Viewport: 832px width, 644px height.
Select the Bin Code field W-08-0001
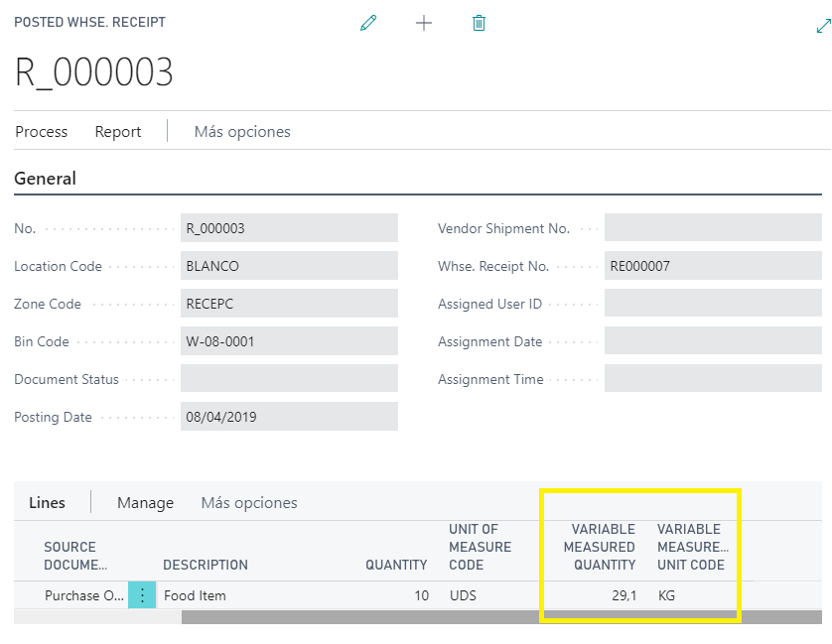pyautogui.click(x=289, y=341)
